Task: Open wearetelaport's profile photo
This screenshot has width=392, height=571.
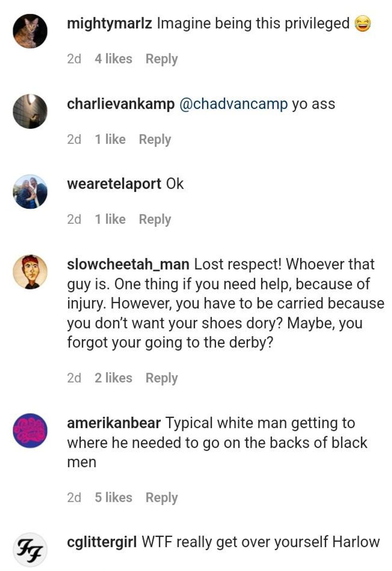Action: tap(30, 192)
